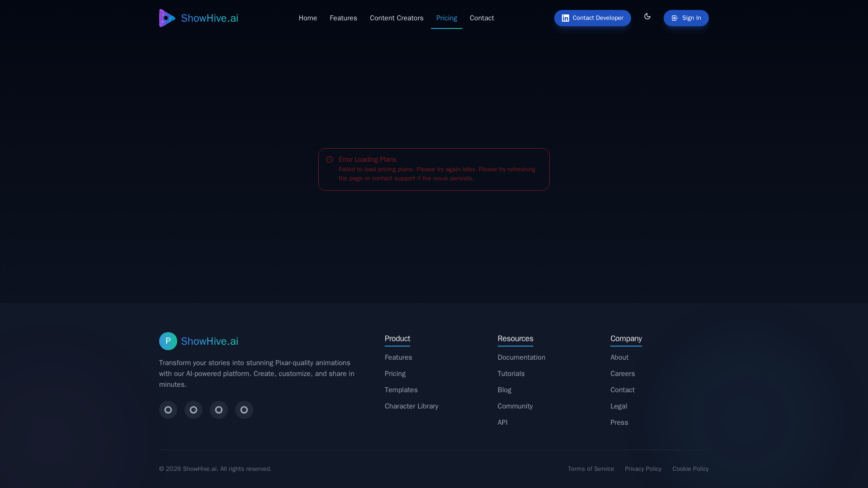868x488 pixels.
Task: Click the sign-in arrow icon on Sign In button
Action: (674, 18)
